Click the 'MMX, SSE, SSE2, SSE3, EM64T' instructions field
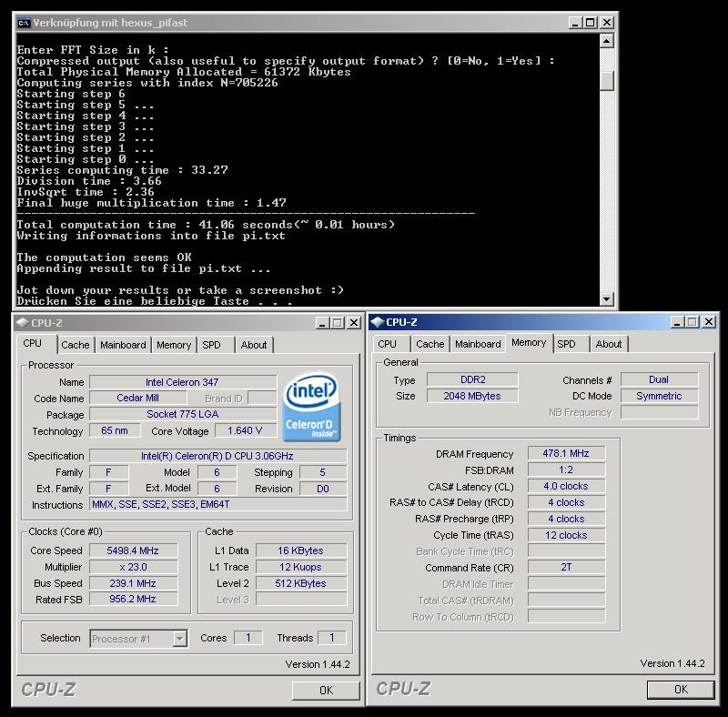The height and width of the screenshot is (717, 728). (x=217, y=505)
